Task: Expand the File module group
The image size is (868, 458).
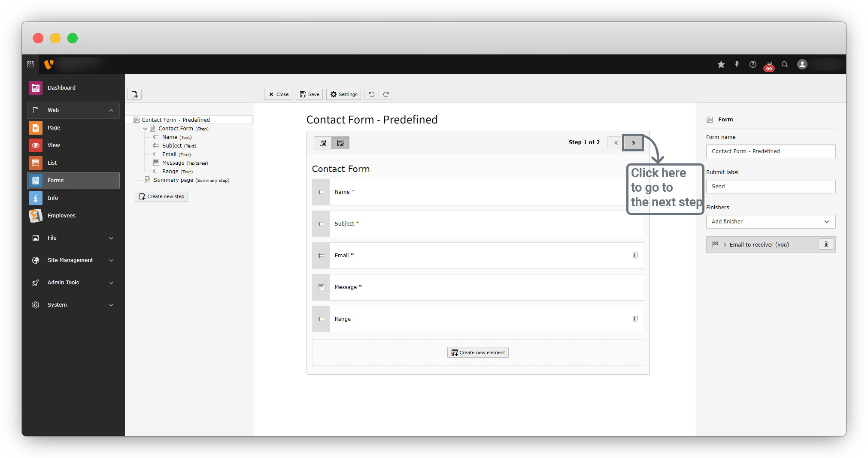Action: [x=73, y=238]
